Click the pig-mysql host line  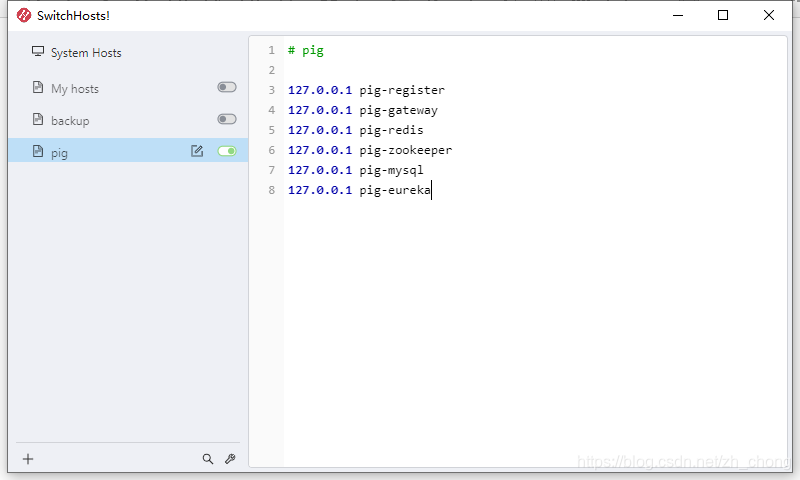click(356, 170)
